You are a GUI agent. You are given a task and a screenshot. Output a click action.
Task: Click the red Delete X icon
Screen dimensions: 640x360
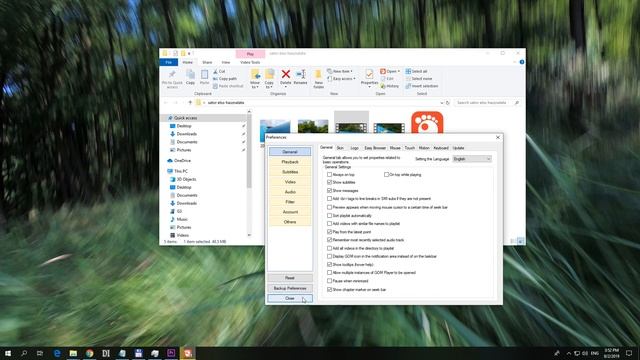pos(286,74)
